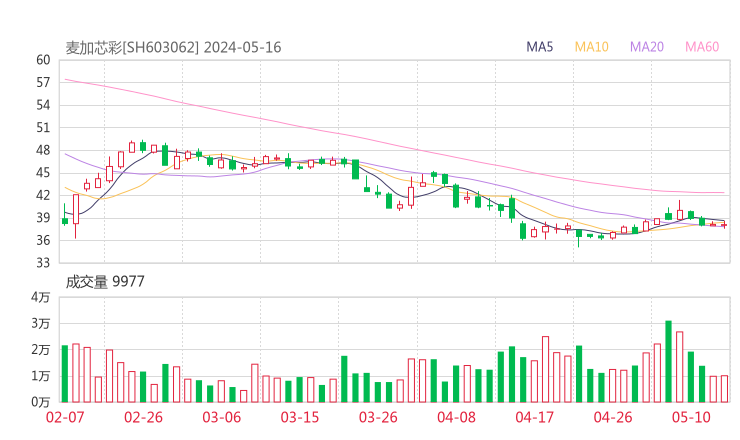Click the volume axis label 3万

(x=41, y=323)
